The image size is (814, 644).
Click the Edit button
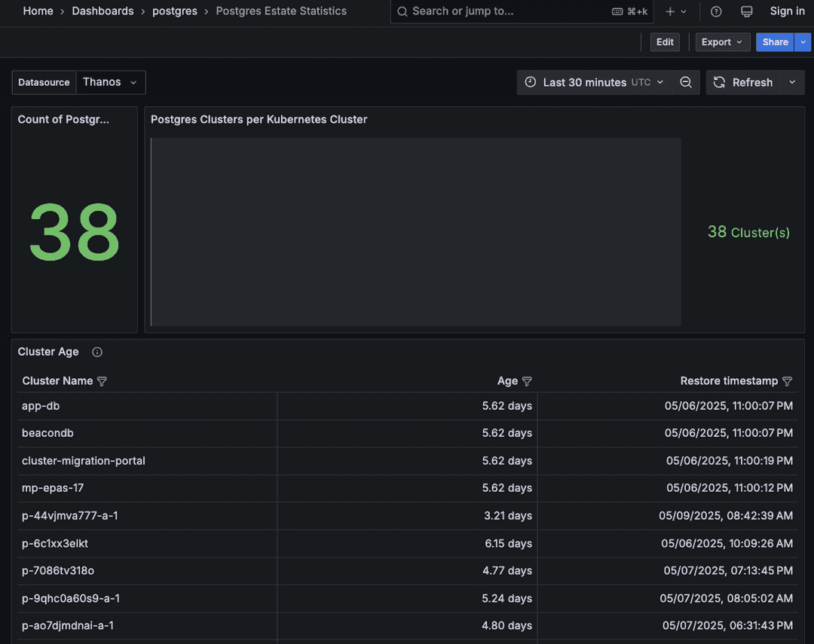click(664, 42)
